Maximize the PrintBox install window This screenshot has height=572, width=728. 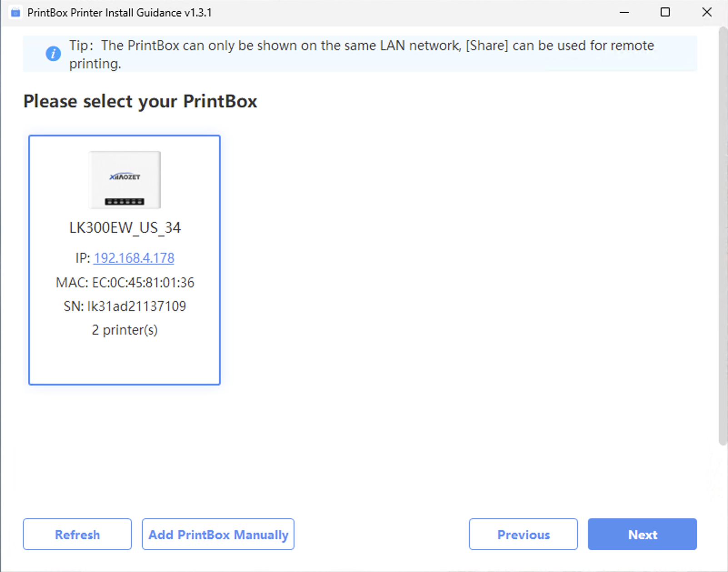coord(665,12)
